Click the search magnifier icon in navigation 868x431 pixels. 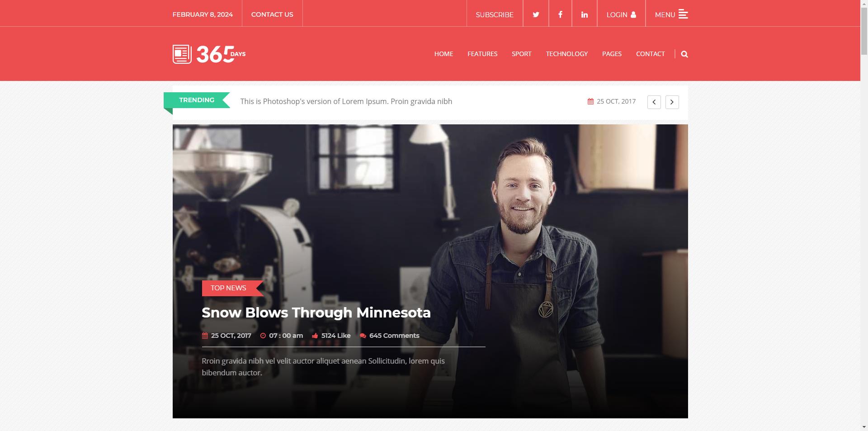coord(684,54)
